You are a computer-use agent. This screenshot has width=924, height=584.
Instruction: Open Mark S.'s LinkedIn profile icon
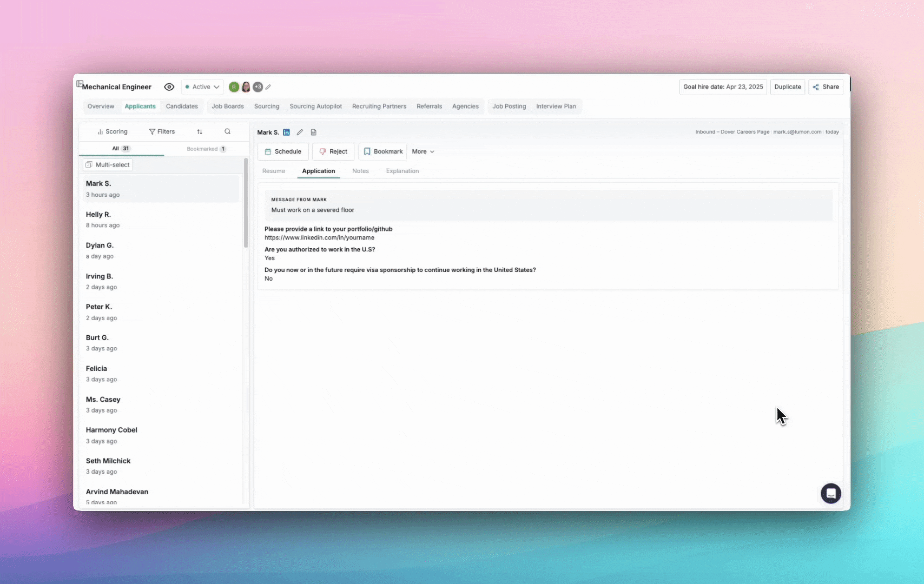click(286, 132)
